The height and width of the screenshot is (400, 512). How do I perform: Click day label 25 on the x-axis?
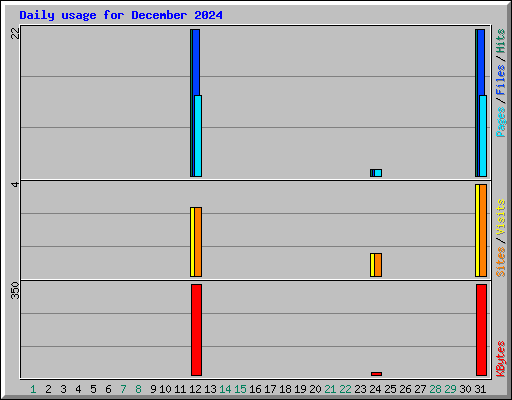390,389
